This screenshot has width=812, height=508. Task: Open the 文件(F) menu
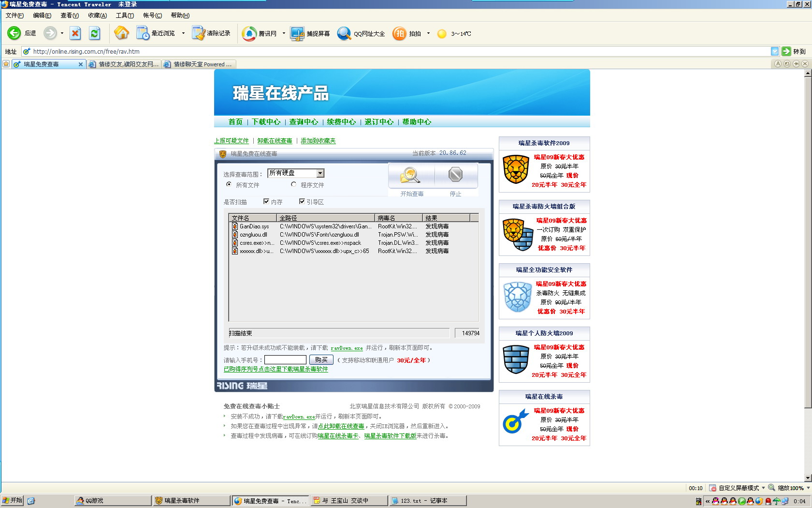[14, 15]
